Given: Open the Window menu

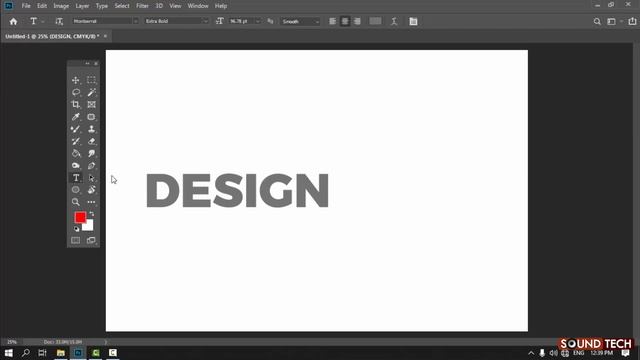Looking at the screenshot, I should (x=198, y=6).
